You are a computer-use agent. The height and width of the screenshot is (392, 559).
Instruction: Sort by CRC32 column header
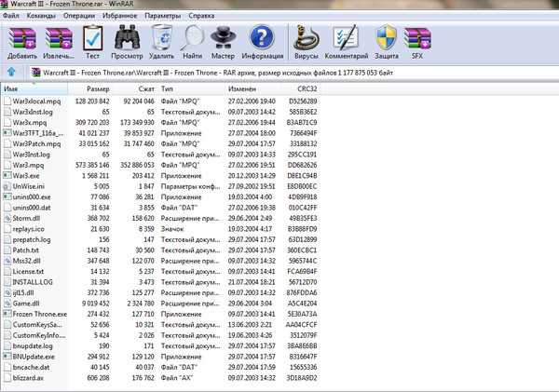(x=301, y=88)
